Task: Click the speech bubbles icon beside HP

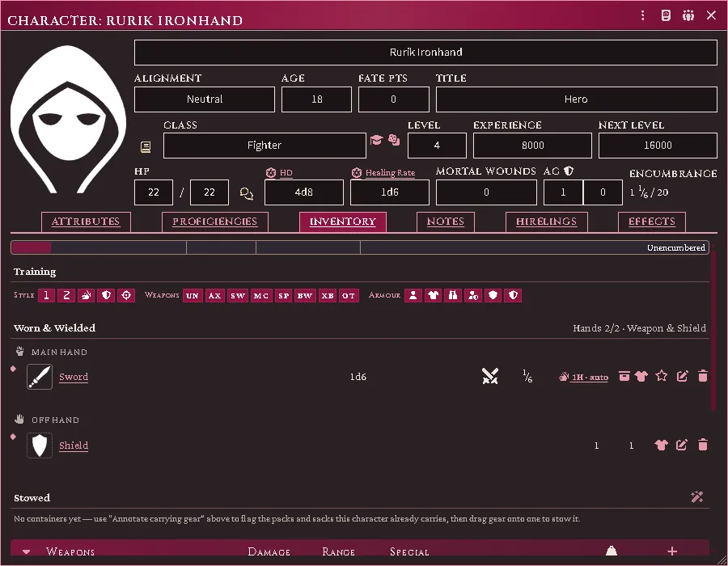Action: click(246, 193)
